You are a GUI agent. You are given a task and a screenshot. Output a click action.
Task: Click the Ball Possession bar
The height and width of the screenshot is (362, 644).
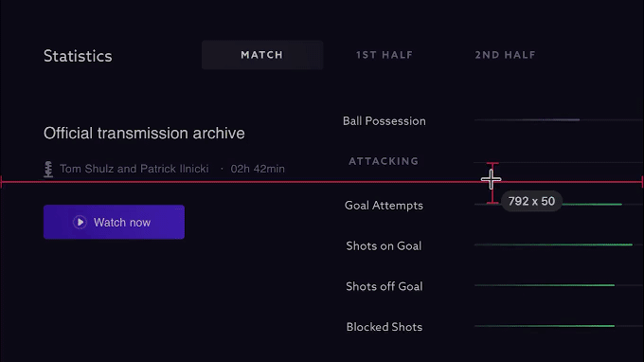click(x=559, y=120)
